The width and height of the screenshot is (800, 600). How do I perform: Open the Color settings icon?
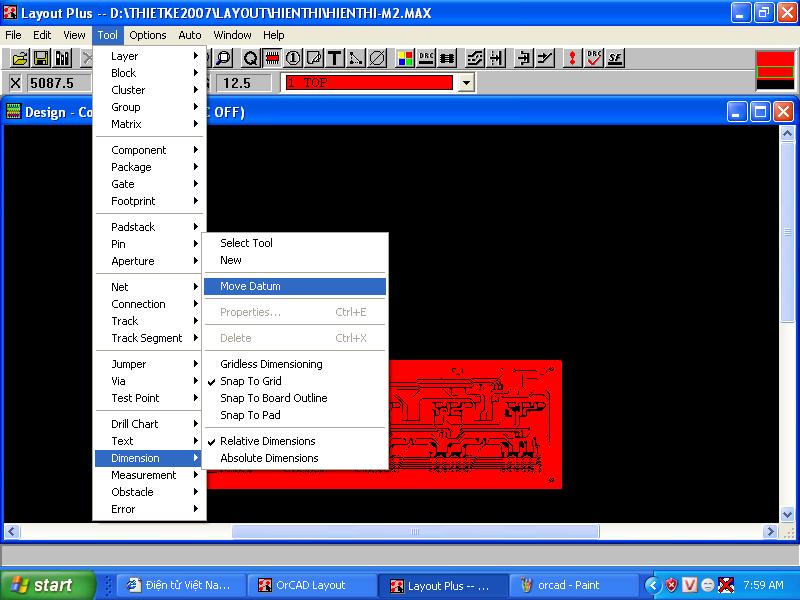(405, 58)
